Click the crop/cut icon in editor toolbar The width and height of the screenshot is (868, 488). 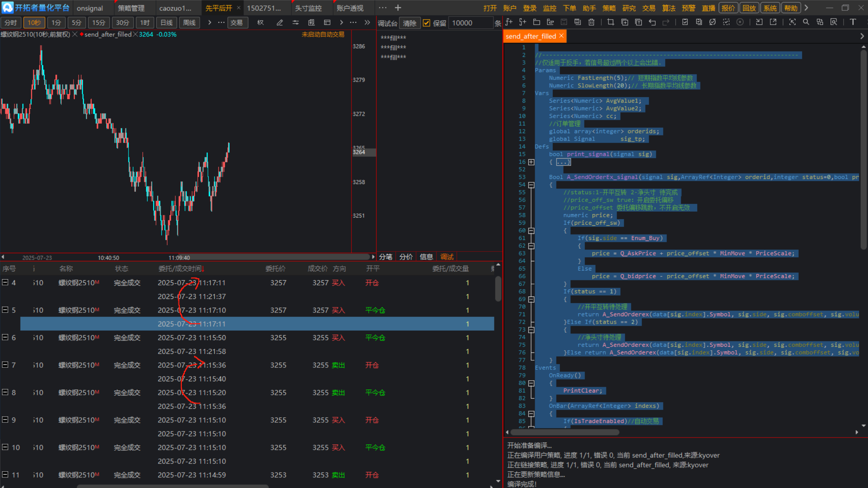coord(611,22)
